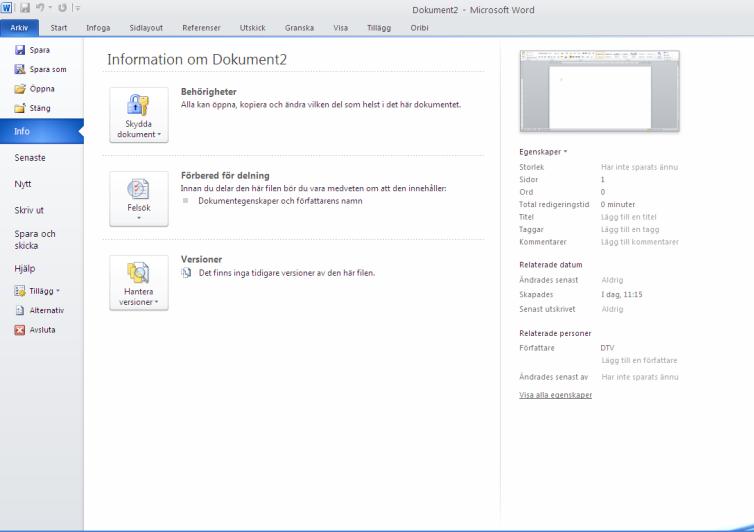Switch to the Infoga ribbon tab
Image resolution: width=754 pixels, height=532 pixels.
point(98,28)
